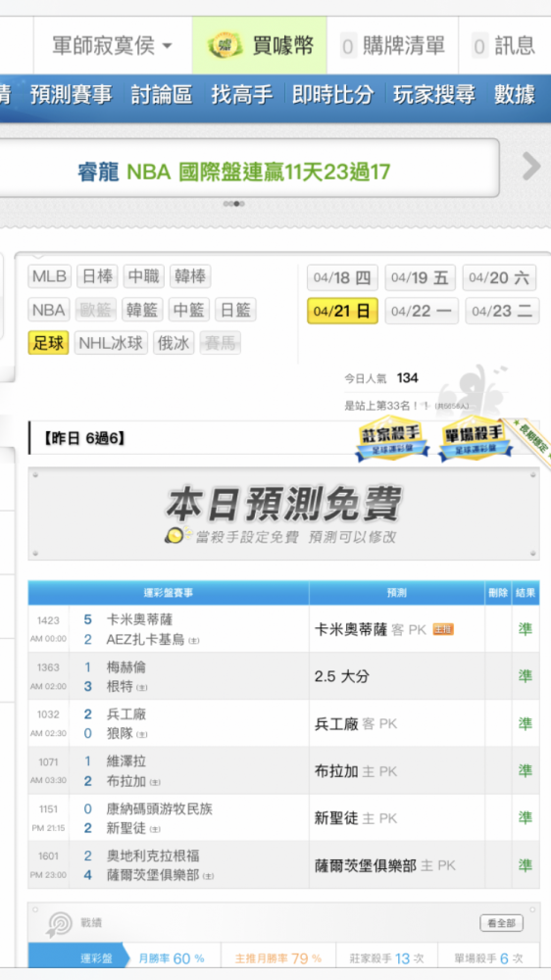
Task: Click the 睿龍 NBA 國際盤連贏 banner
Action: 234,171
